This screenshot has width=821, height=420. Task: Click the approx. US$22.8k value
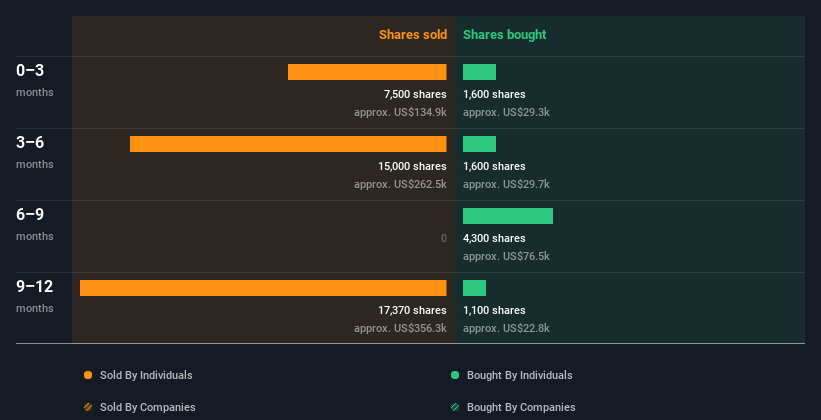pos(506,328)
